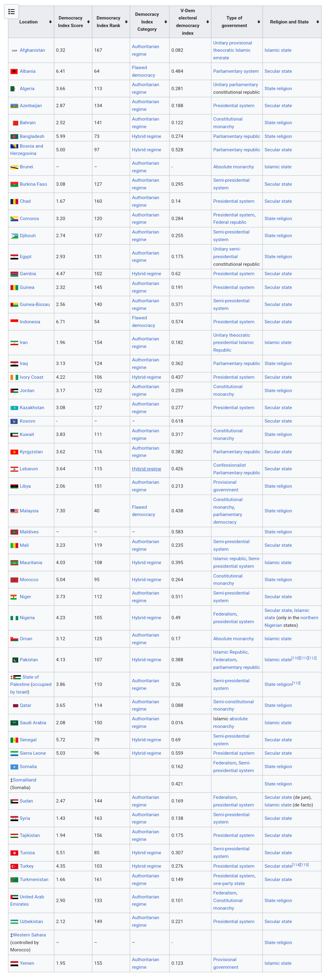Screen dimensions: 329x980
Task: Click the Indonesia flag icon
Action: (14, 321)
